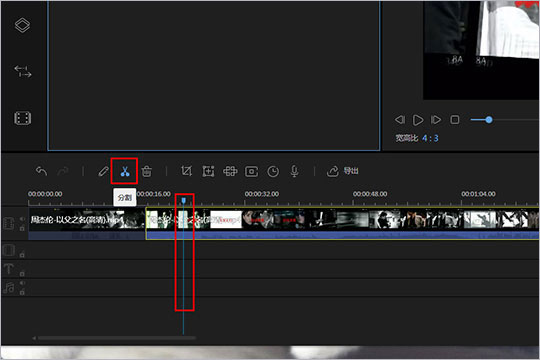Image resolution: width=540 pixels, height=360 pixels.
Task: Open the layers panel in sidebar
Action: [22, 25]
